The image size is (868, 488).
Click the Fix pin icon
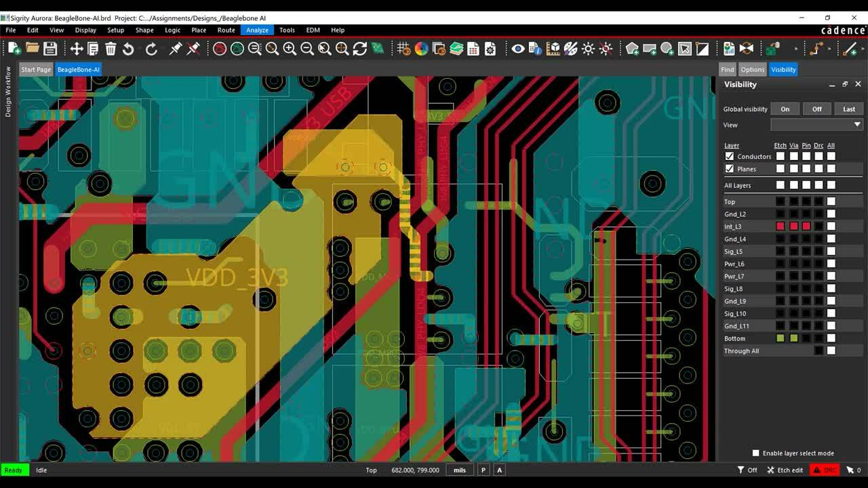176,48
